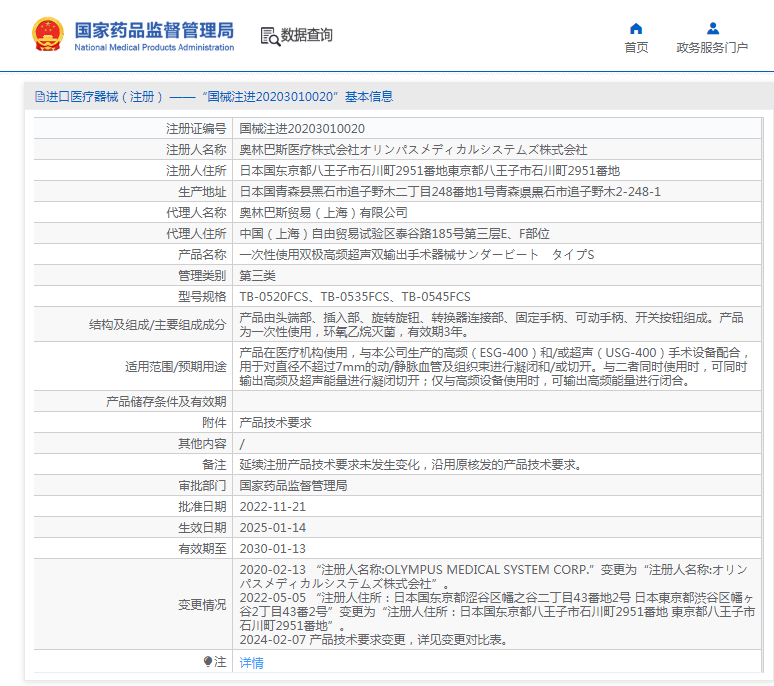This screenshot has height=686, width=774.
Task: Click the national emblem logo
Action: (x=47, y=34)
